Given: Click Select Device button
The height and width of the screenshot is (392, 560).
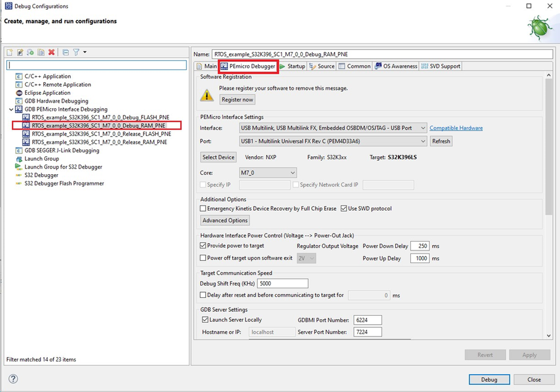Looking at the screenshot, I should (218, 157).
